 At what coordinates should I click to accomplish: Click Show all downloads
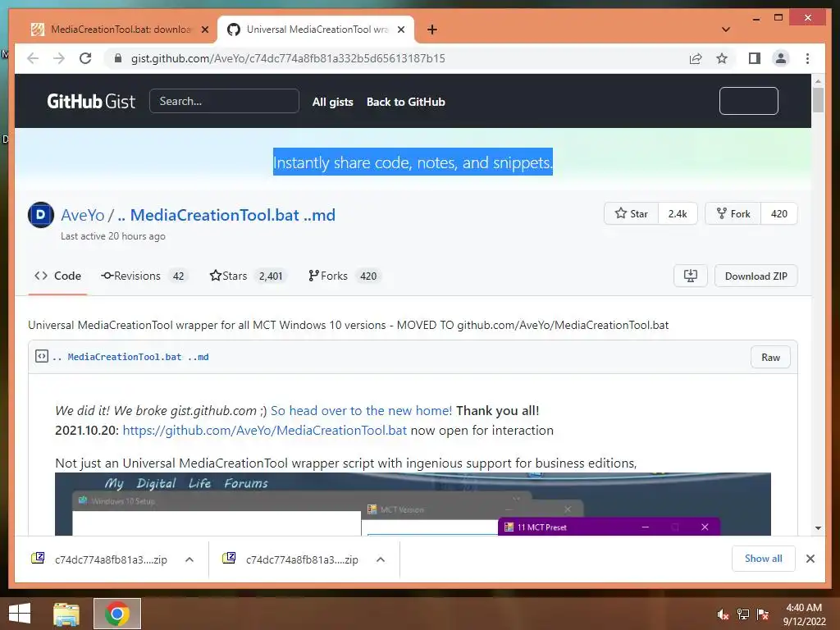pos(764,559)
